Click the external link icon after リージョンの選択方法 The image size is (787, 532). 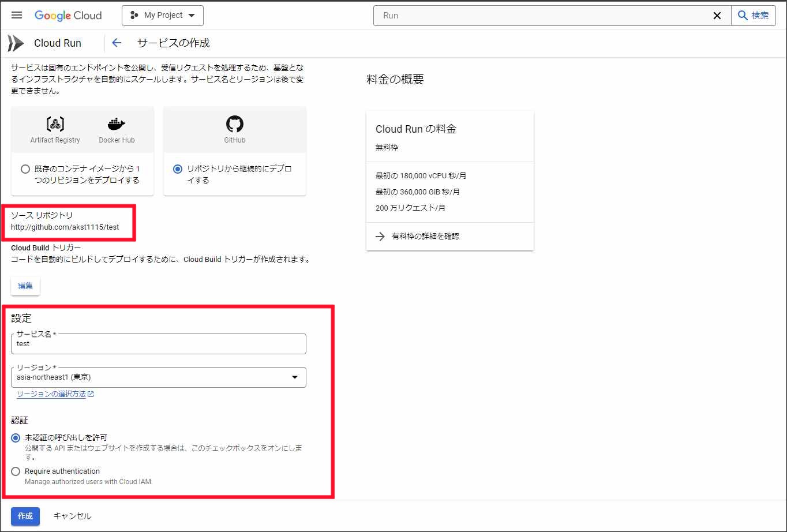(x=91, y=395)
